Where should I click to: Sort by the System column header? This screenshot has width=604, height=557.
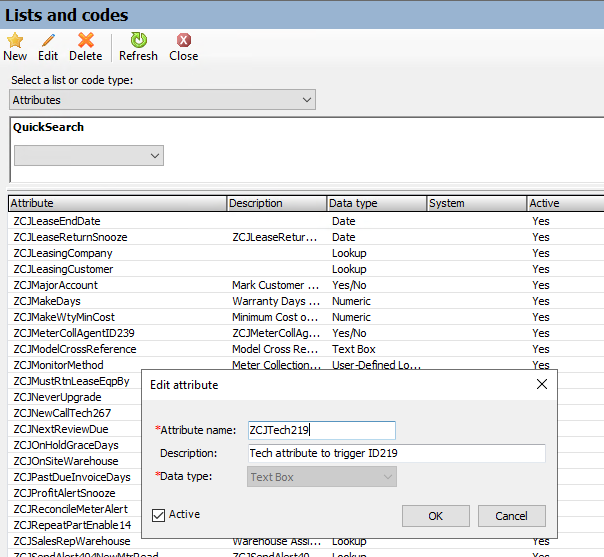click(x=477, y=203)
